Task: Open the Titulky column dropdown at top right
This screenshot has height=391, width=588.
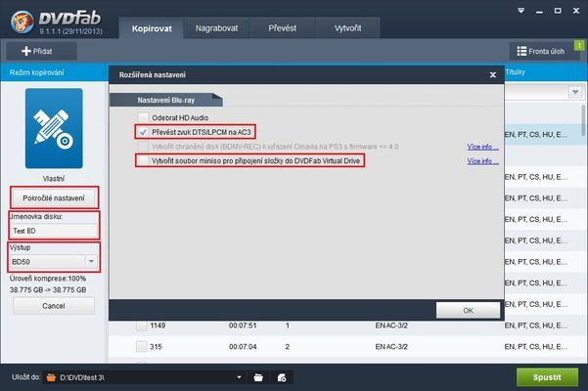Action: click(x=575, y=92)
